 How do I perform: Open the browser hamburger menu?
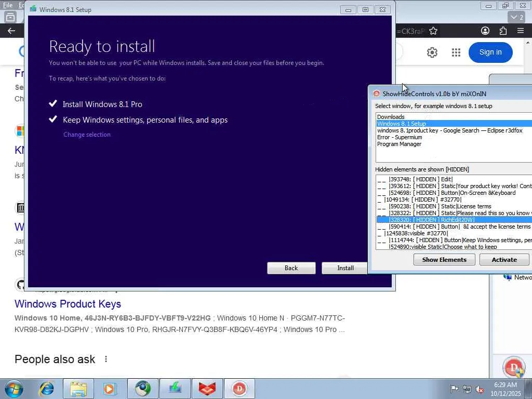tap(521, 31)
